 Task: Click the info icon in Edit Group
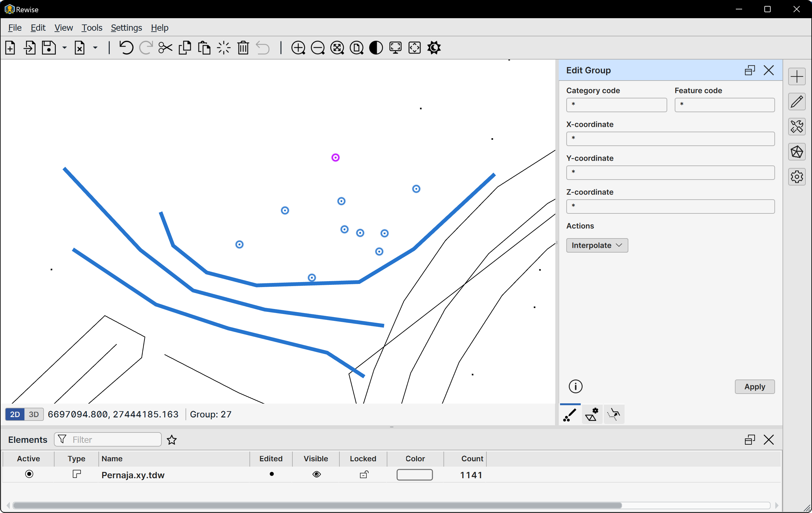pyautogui.click(x=575, y=386)
